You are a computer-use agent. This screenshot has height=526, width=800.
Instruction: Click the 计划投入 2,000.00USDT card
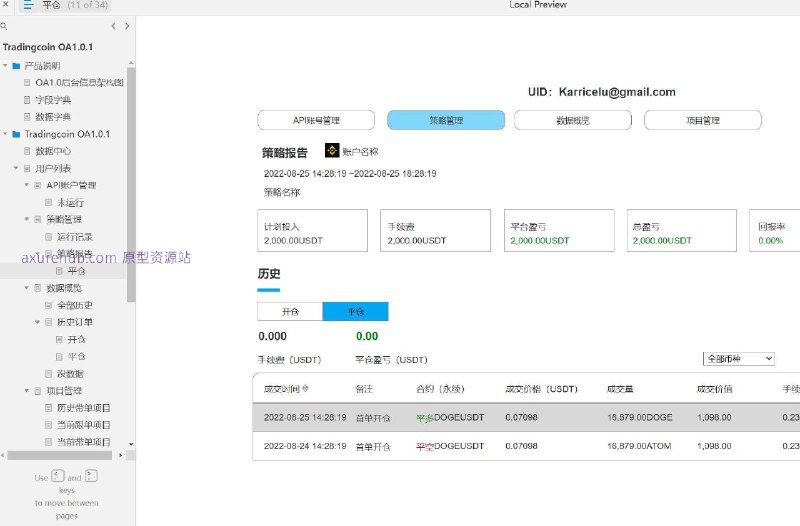coord(312,231)
